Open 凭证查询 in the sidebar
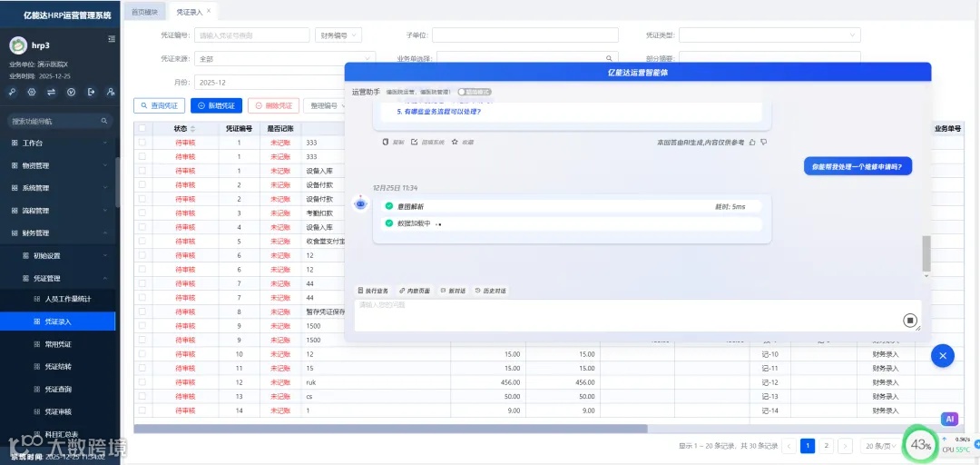This screenshot has height=465, width=980. pyautogui.click(x=58, y=390)
